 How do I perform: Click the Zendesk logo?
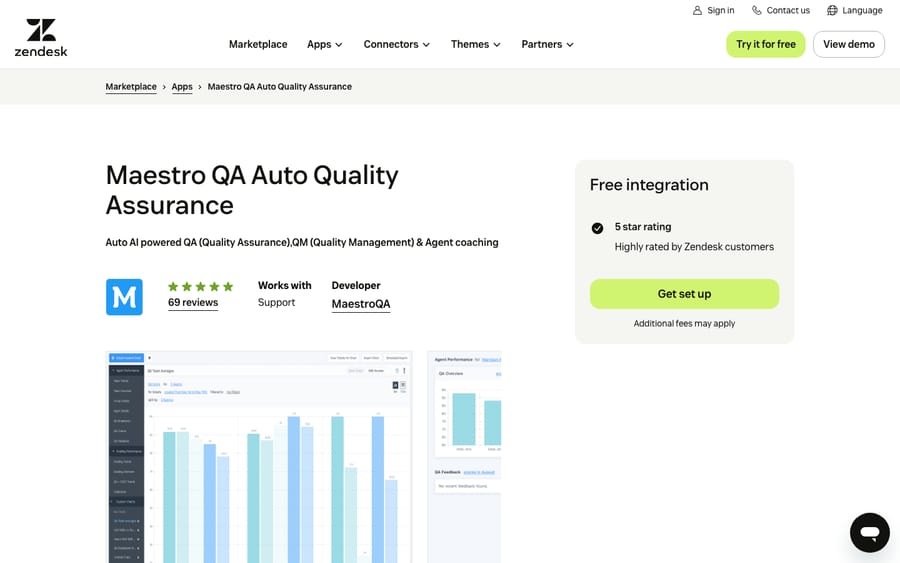pyautogui.click(x=41, y=38)
